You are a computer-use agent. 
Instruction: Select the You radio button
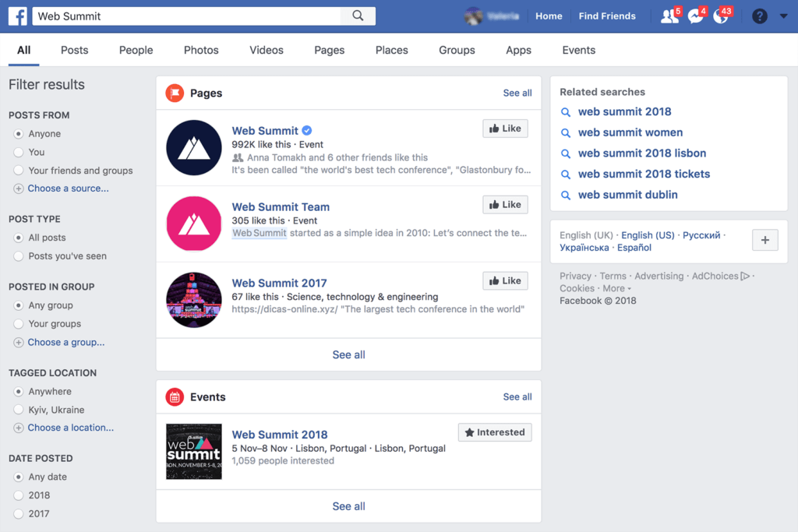coord(19,152)
